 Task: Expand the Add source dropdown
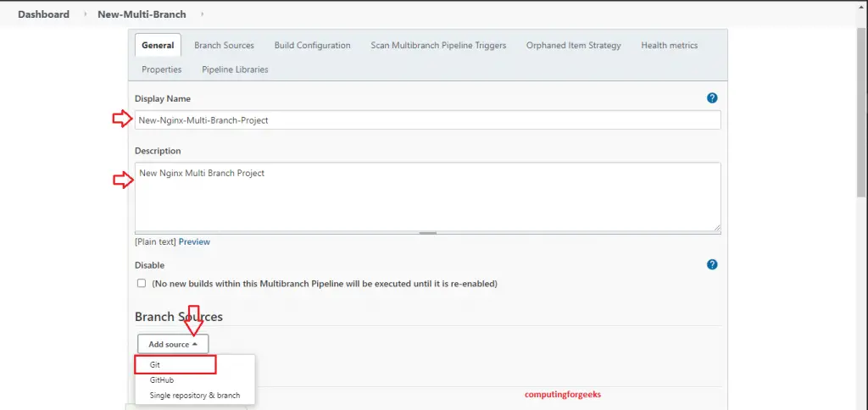(173, 344)
